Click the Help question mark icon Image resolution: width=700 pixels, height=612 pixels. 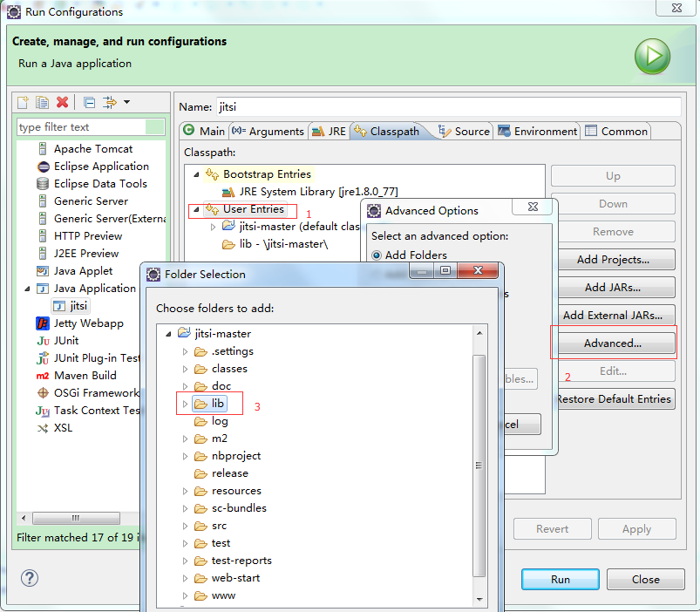coord(30,578)
